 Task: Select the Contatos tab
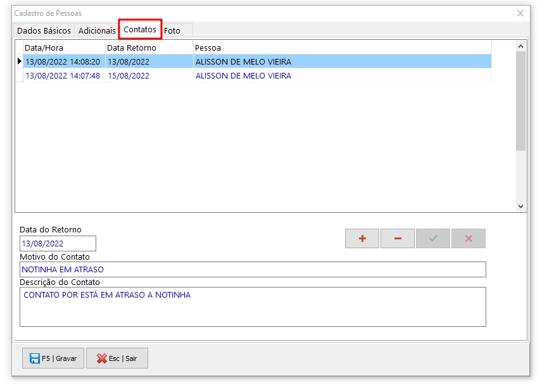(x=140, y=30)
